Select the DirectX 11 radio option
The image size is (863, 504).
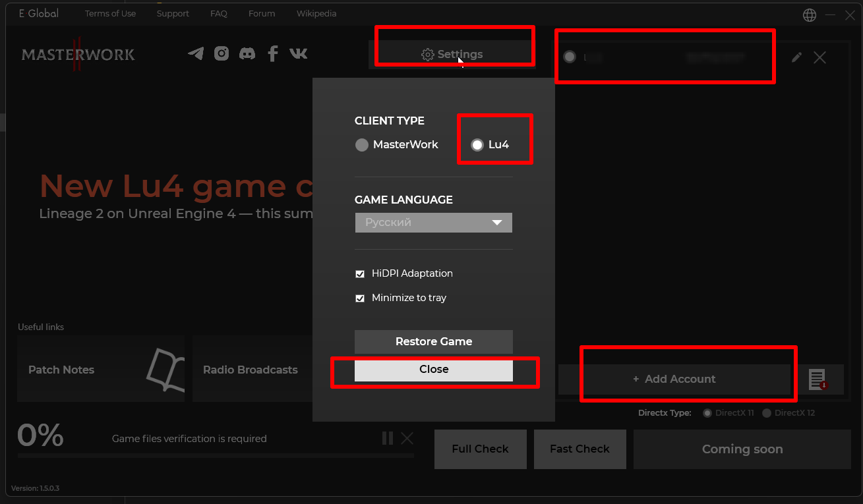click(707, 413)
